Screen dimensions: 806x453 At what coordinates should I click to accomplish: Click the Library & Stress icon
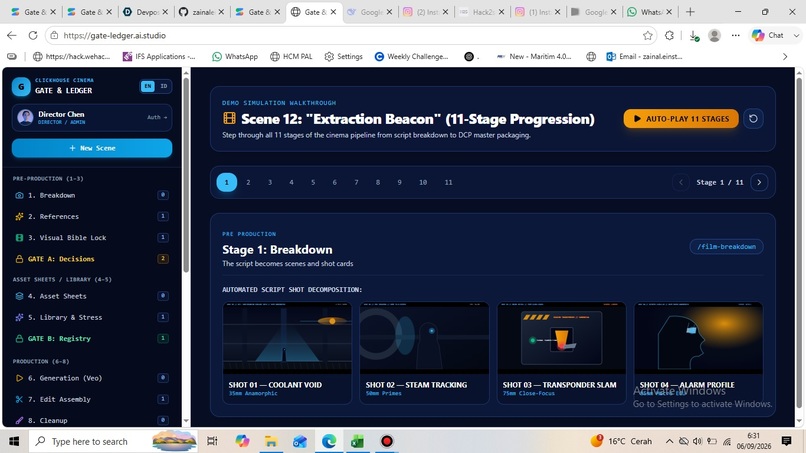(19, 317)
